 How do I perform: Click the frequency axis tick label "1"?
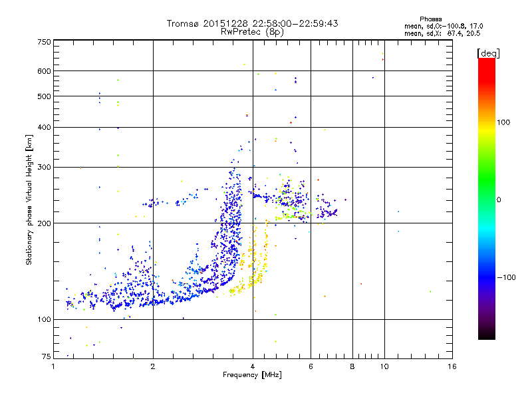pyautogui.click(x=53, y=366)
